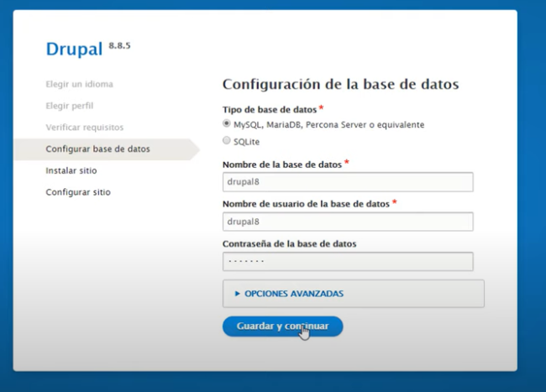Viewport: 546px width, 392px height.
Task: Select the 'Configurar sitio' step
Action: click(78, 192)
